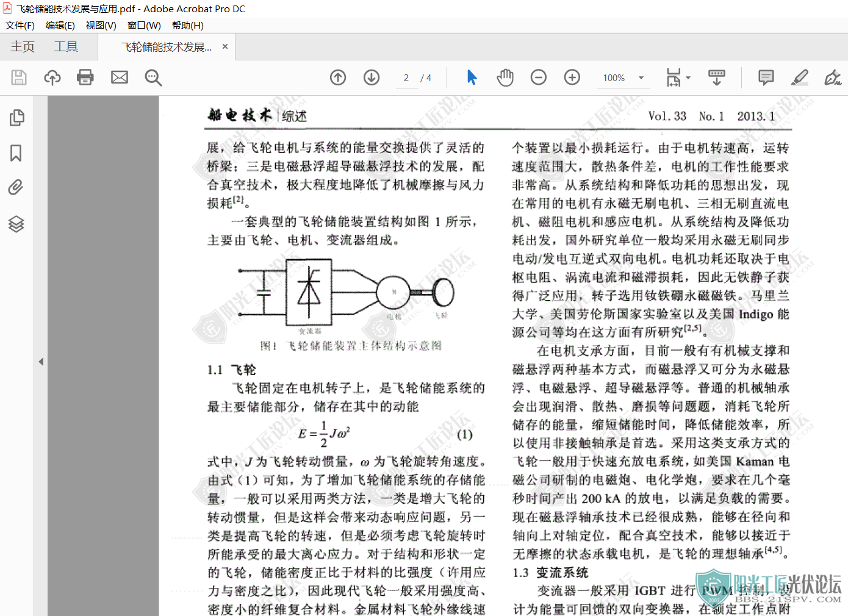Open the sign document tool
The height and width of the screenshot is (616, 848).
833,77
